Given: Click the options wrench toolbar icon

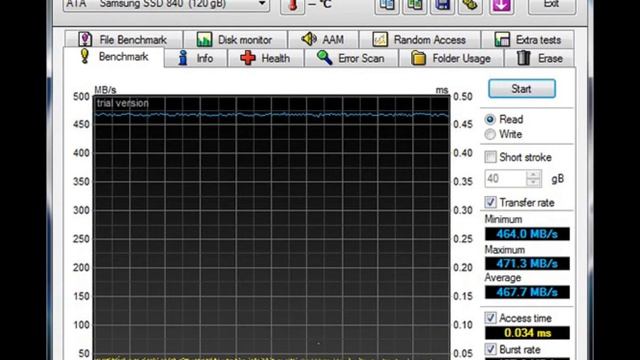Looking at the screenshot, I should [470, 6].
